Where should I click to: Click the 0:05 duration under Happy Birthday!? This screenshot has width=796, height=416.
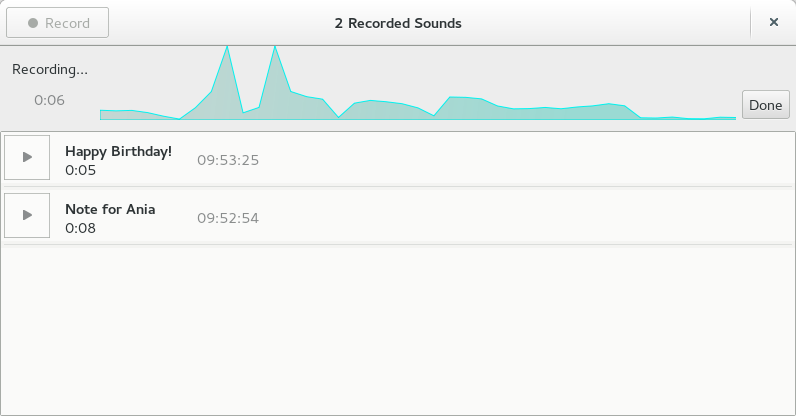click(x=80, y=170)
